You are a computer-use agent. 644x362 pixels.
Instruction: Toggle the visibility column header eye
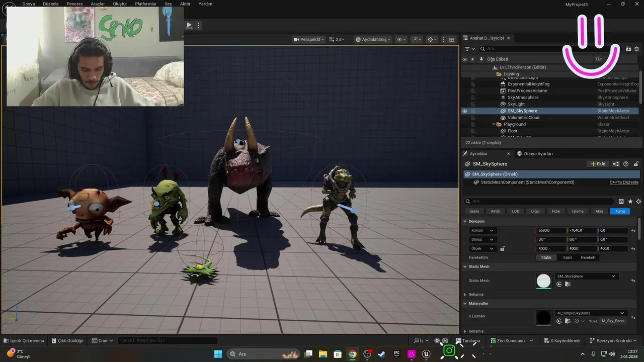tap(464, 59)
